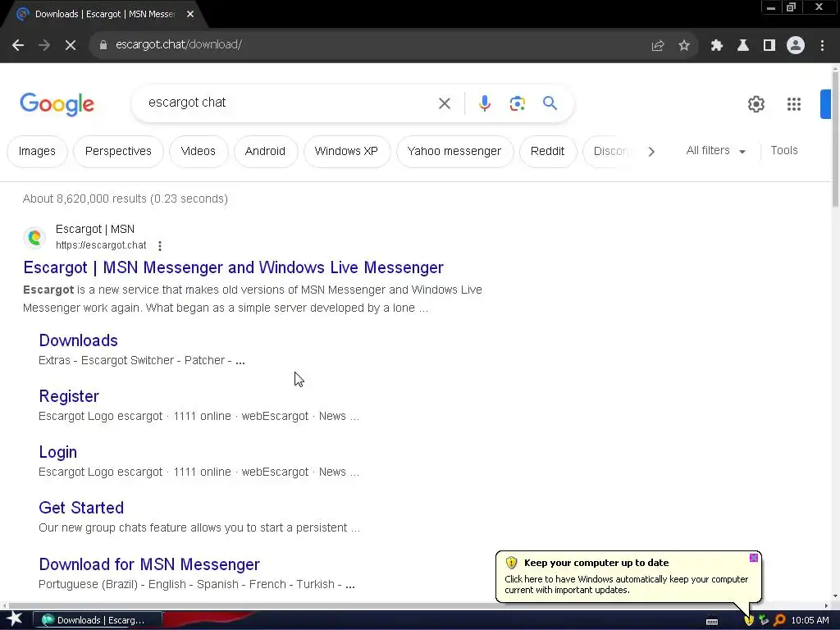Click the forward navigation arrow
Screen dimensions: 840x630
(x=44, y=45)
